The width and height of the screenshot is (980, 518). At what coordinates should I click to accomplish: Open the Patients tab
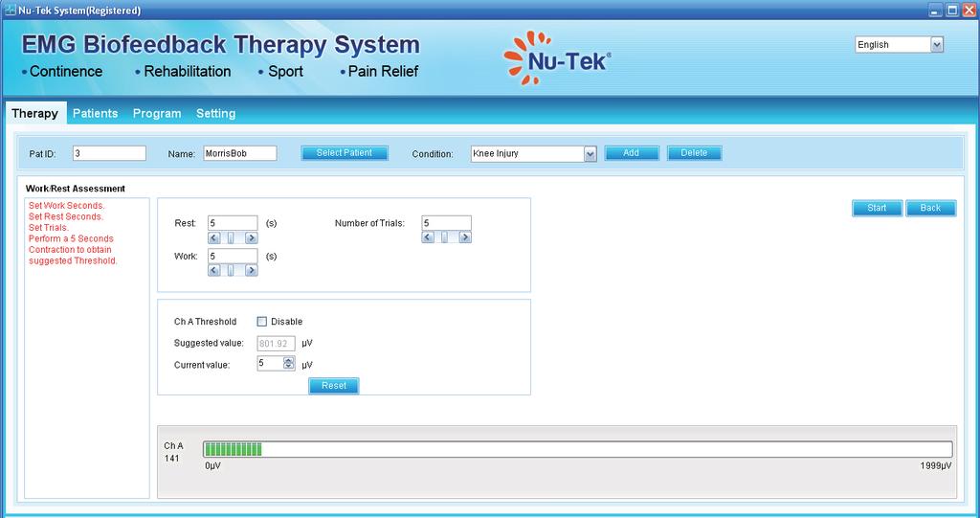click(x=95, y=113)
